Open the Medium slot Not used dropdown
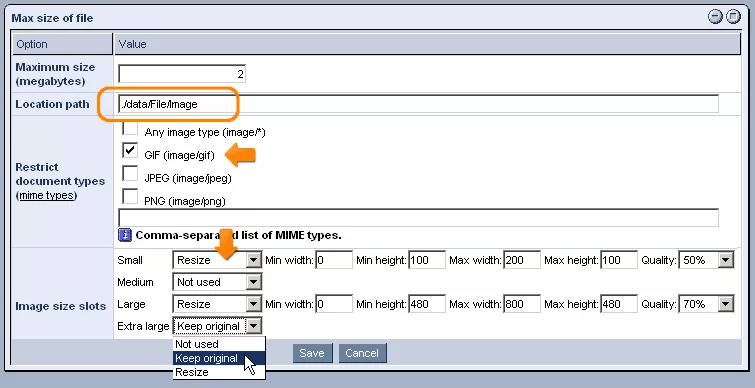The image size is (755, 388). point(217,282)
